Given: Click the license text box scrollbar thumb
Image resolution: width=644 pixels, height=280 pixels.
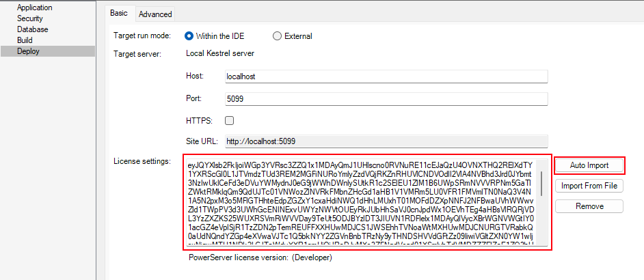Looking at the screenshot, I should [542, 182].
